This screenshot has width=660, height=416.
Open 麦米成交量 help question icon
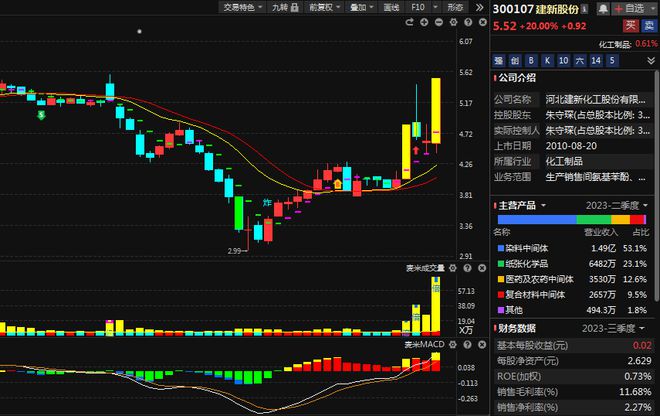pyautogui.click(x=468, y=268)
